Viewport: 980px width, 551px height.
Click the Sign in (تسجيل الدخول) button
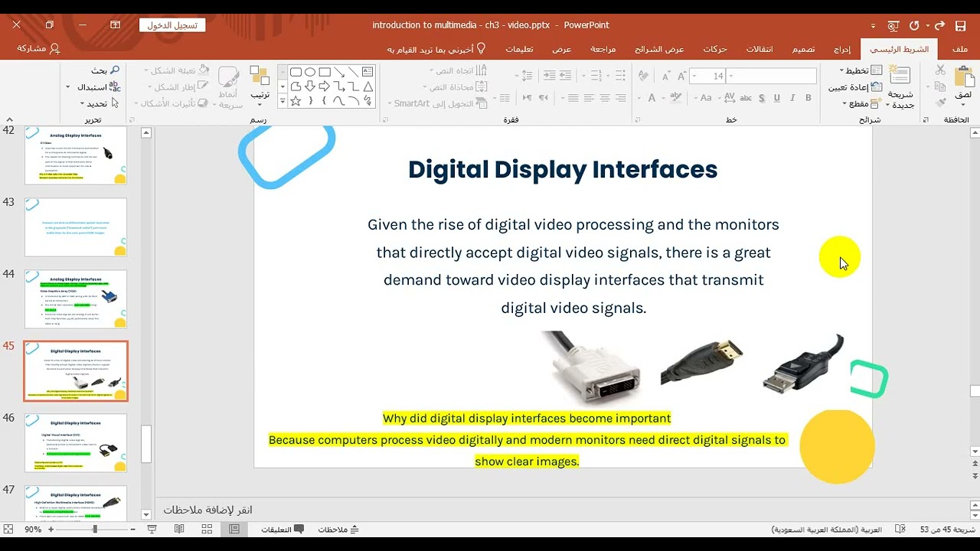coord(172,24)
